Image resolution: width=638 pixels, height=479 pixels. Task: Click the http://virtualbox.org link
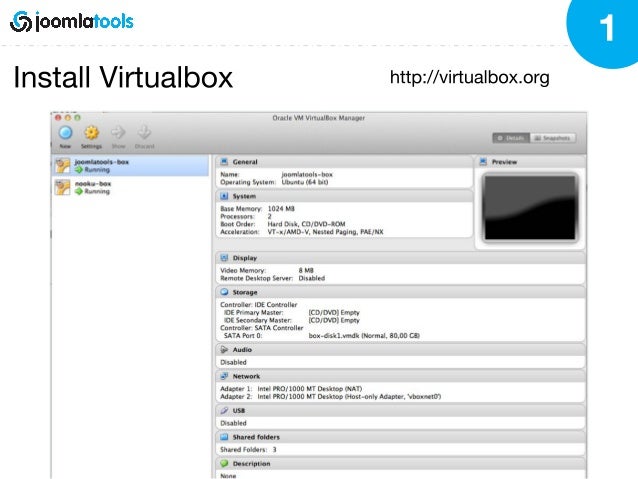click(470, 77)
